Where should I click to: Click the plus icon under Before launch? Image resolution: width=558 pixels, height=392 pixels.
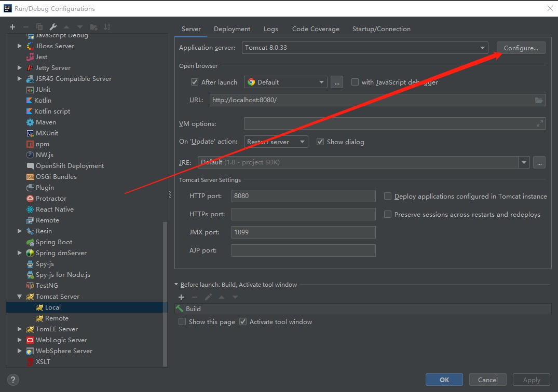pos(181,297)
